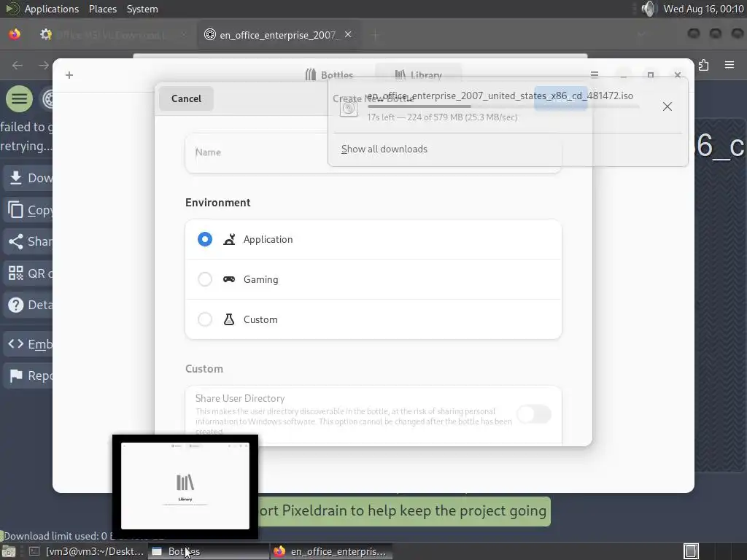Switch to Bottles in the taskbar
Viewport: 747px width, 560px height.
[208, 551]
